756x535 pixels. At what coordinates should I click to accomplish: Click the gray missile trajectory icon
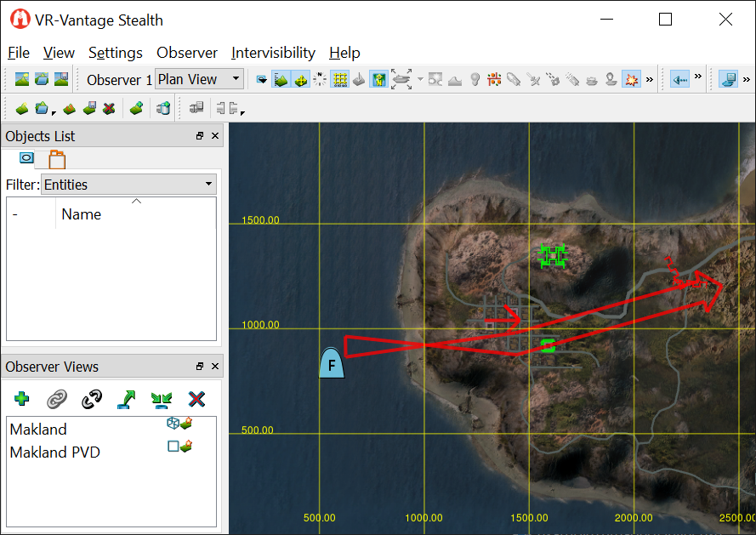pyautogui.click(x=514, y=80)
